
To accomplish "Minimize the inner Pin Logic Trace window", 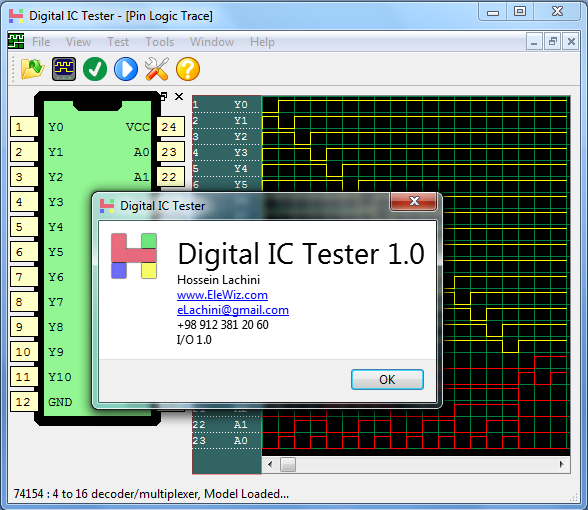I will coord(534,41).
